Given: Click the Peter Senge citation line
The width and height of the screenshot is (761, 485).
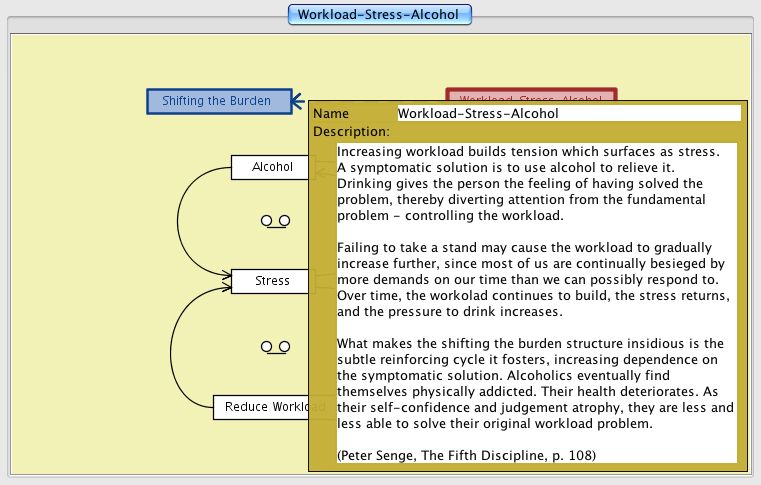Looking at the screenshot, I should pos(466,455).
